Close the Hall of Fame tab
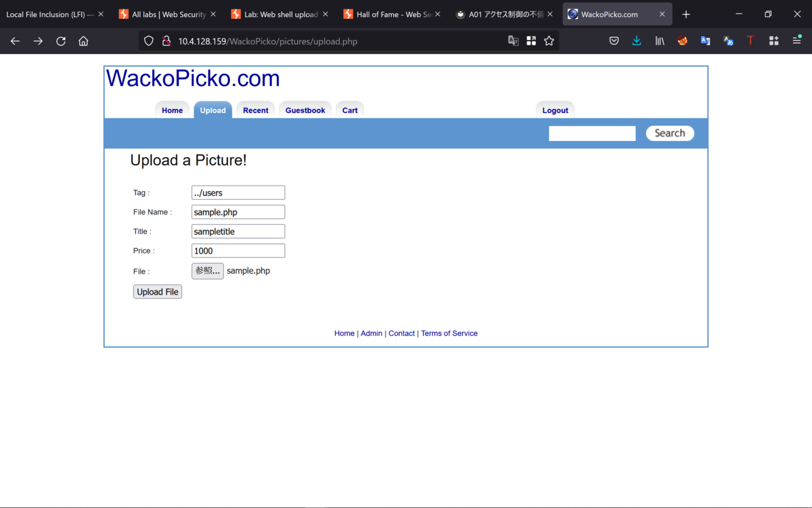This screenshot has height=508, width=812. 438,14
